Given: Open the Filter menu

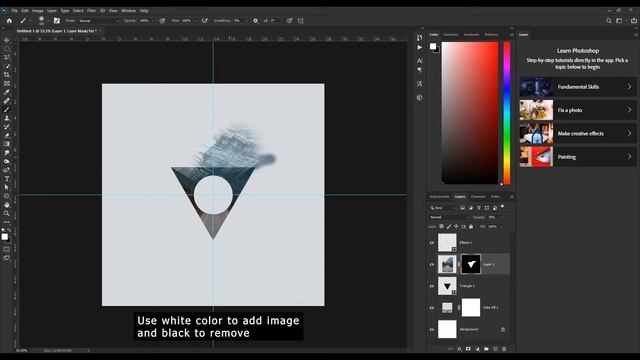Looking at the screenshot, I should click(91, 11).
